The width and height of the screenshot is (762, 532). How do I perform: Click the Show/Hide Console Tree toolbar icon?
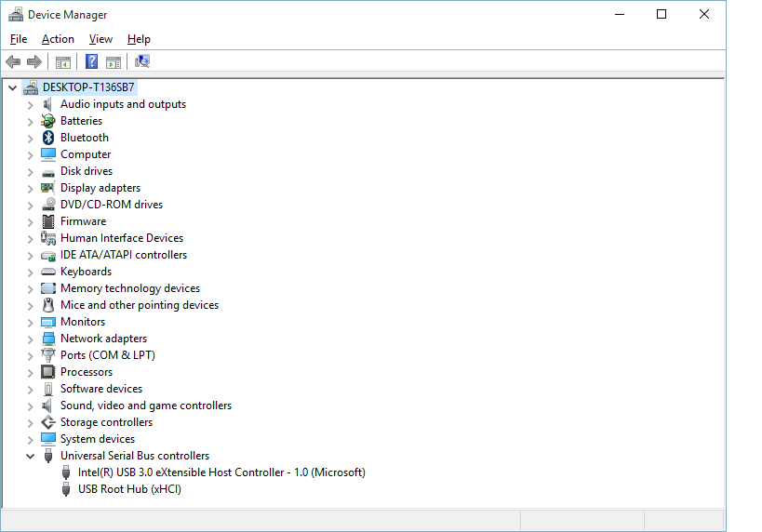pos(62,62)
